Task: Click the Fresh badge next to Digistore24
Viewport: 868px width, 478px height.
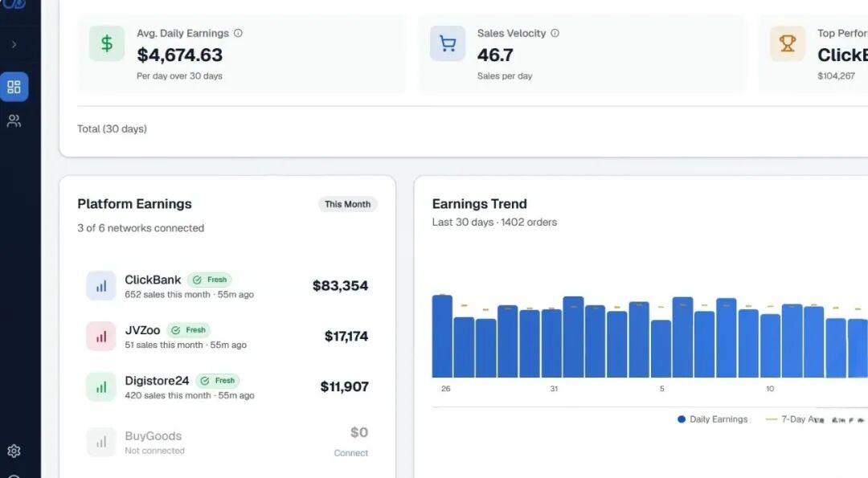Action: [x=218, y=381]
